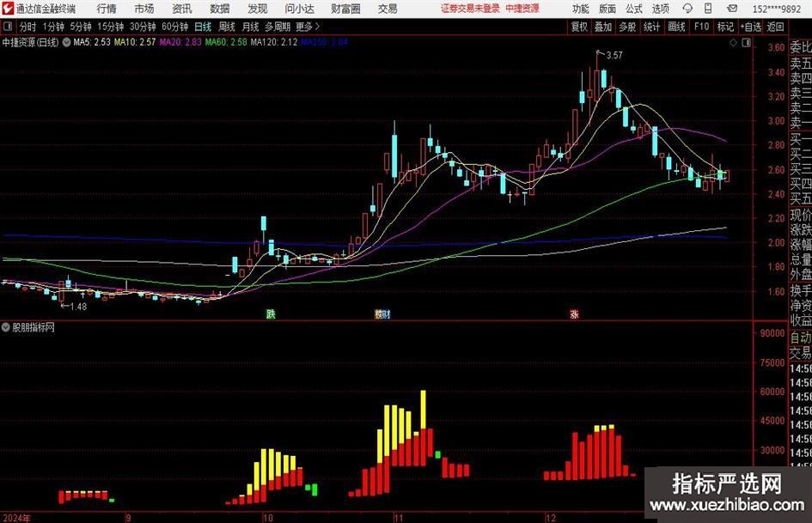The image size is (812, 523).
Task: Click the 1.48 low price label
Action: [78, 307]
